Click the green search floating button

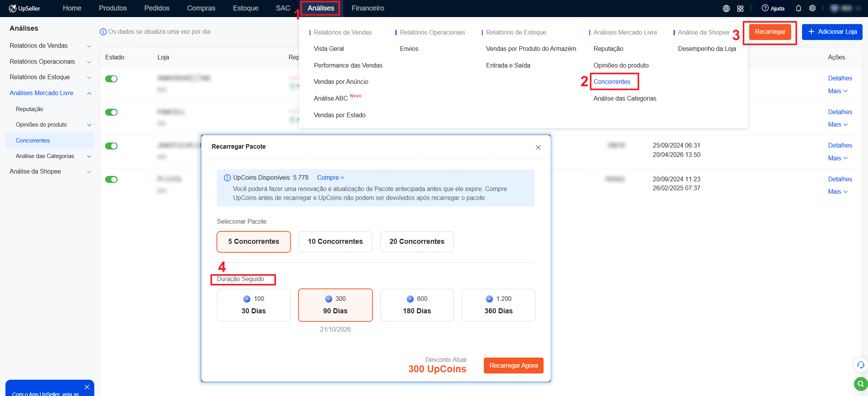861,384
